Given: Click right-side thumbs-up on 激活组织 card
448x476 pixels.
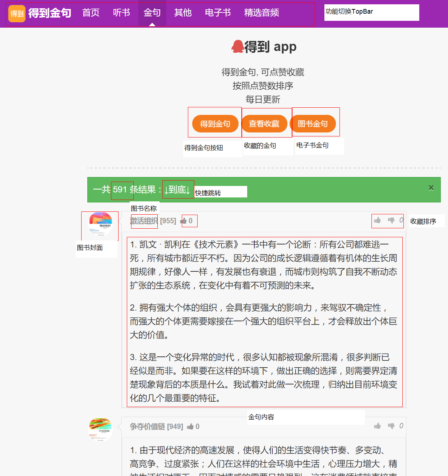Looking at the screenshot, I should 377,220.
